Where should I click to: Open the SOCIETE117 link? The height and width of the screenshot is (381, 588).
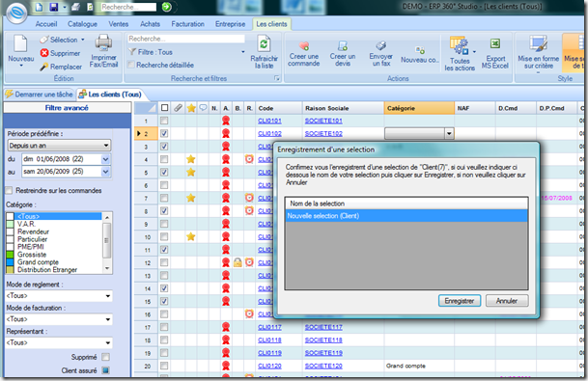click(323, 327)
